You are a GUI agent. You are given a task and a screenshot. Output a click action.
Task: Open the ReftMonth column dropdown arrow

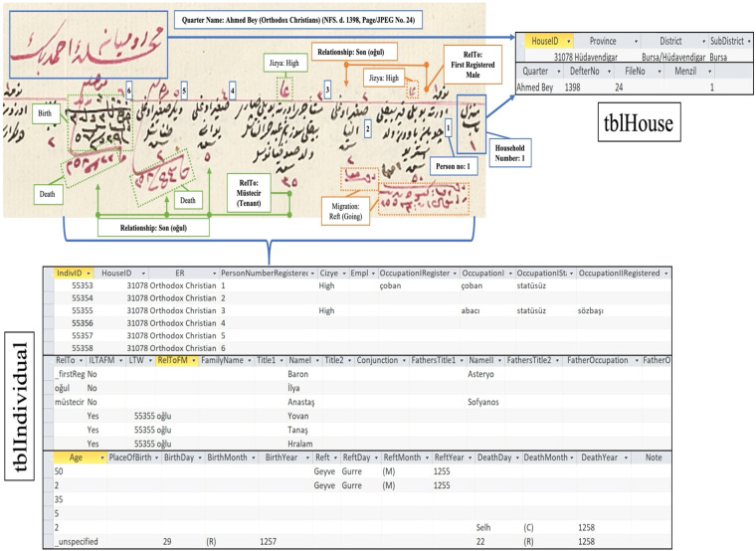[427, 458]
